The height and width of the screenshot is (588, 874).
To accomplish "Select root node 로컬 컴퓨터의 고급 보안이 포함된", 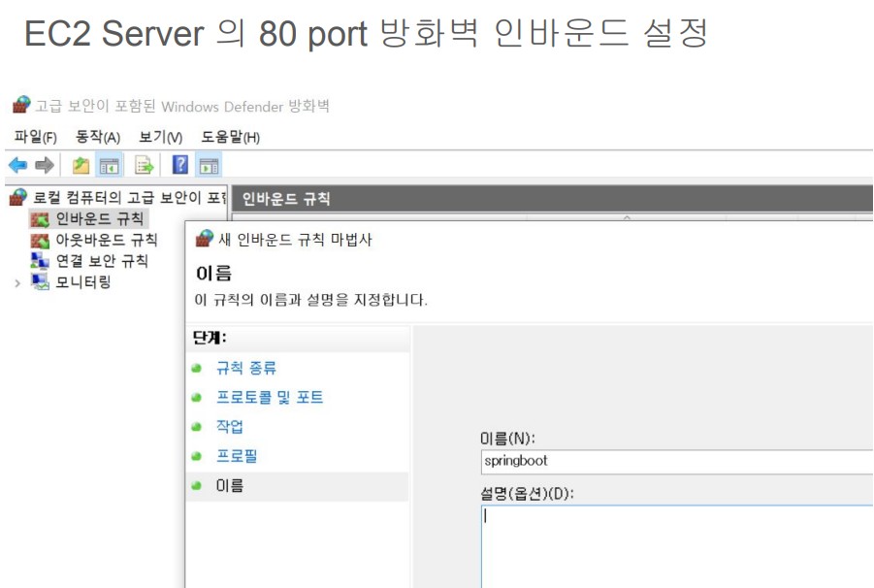I will [131, 197].
